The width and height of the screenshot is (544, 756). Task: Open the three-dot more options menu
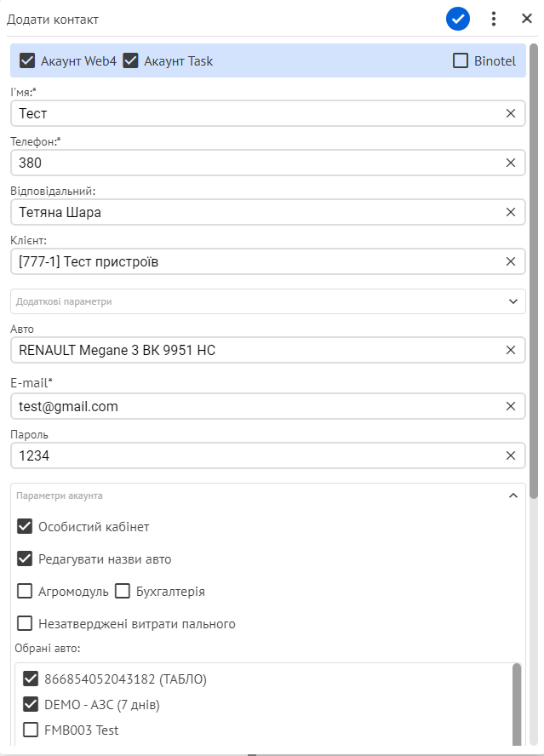[494, 19]
